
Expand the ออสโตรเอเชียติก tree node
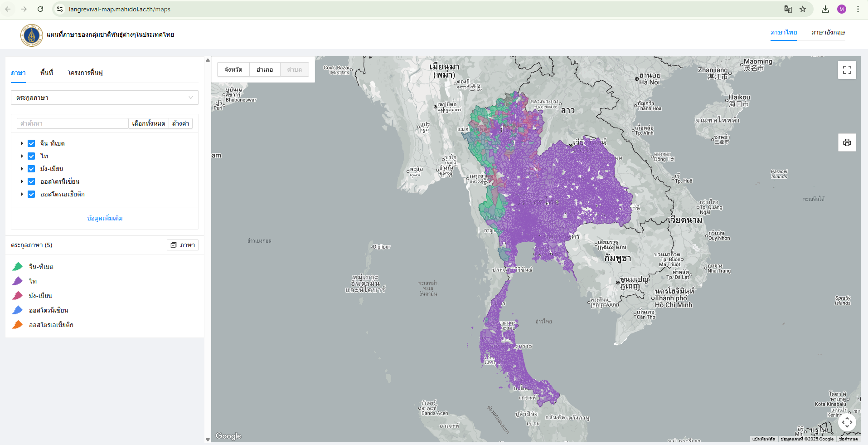(x=22, y=194)
